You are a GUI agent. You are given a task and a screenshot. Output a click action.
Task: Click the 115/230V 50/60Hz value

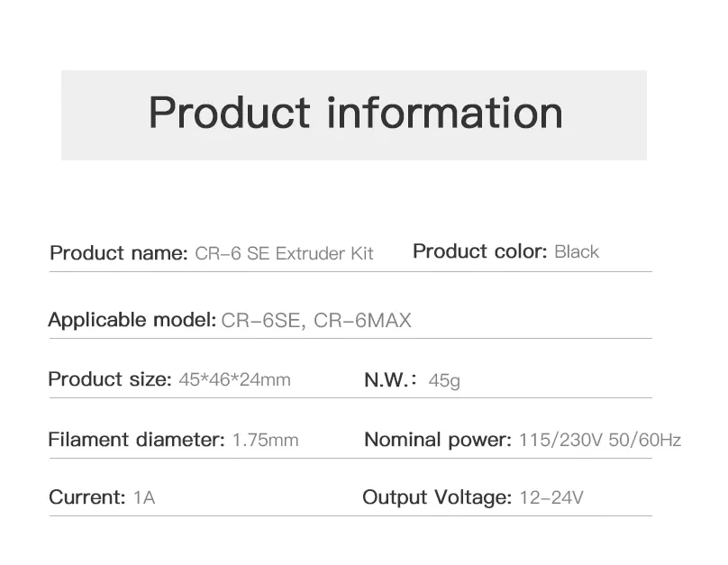600,440
